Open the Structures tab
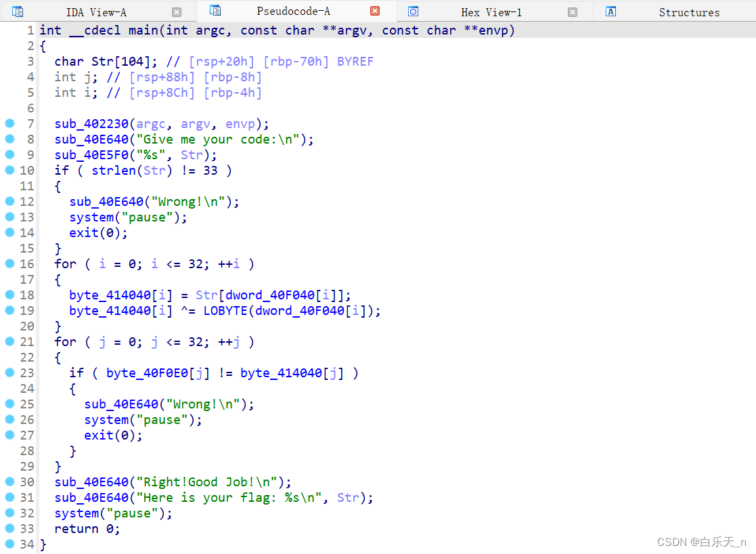The height and width of the screenshot is (554, 756). (689, 13)
